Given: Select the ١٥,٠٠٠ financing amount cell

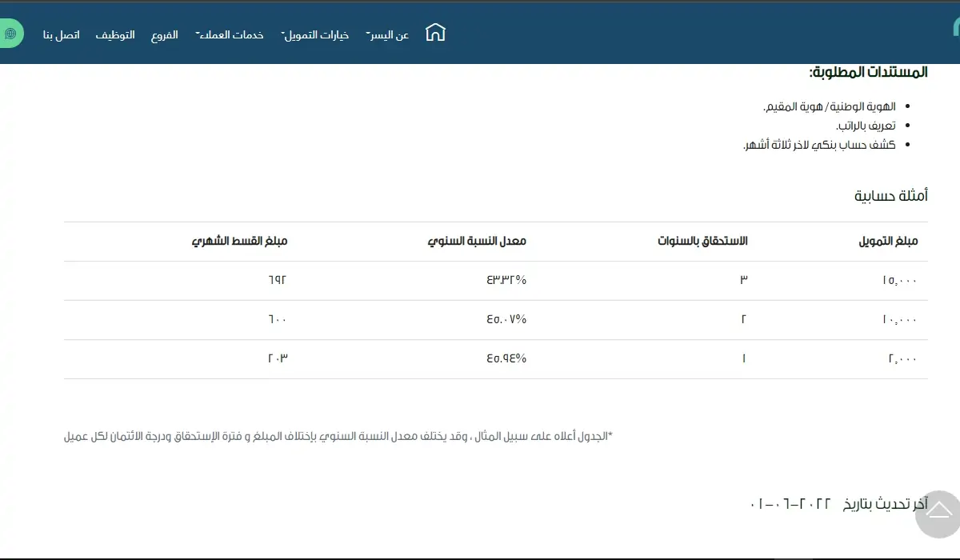Looking at the screenshot, I should 900,281.
